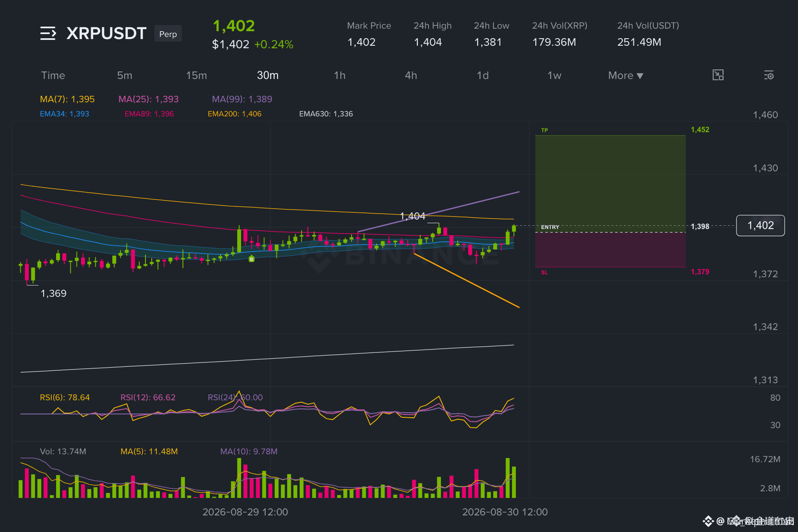
Task: Click the Binance logo in watermark
Action: [319, 256]
